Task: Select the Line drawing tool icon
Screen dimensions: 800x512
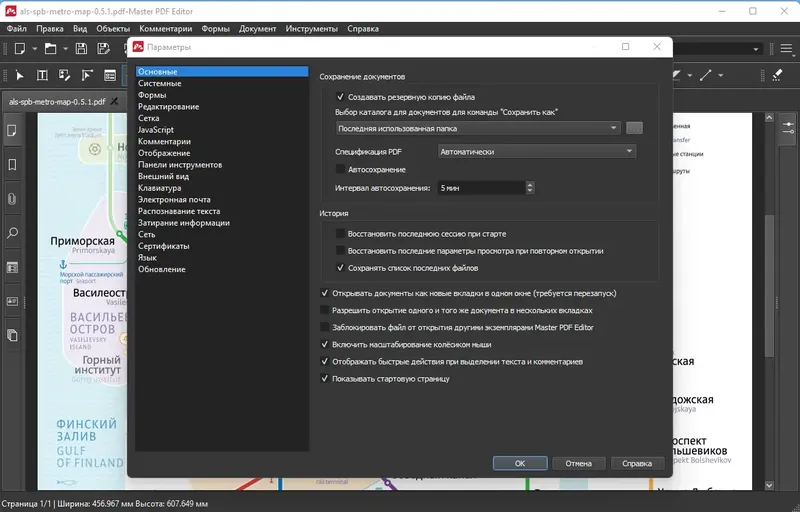Action: pyautogui.click(x=706, y=75)
